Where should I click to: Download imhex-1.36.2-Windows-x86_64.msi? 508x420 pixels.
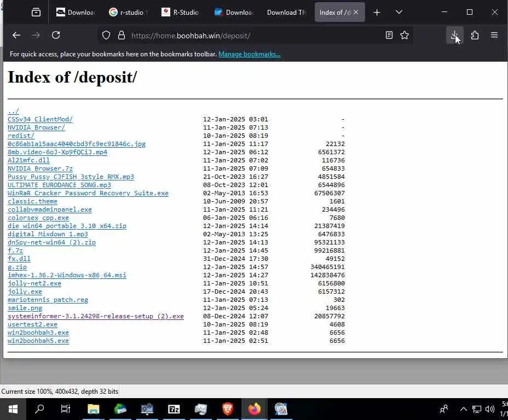67,275
